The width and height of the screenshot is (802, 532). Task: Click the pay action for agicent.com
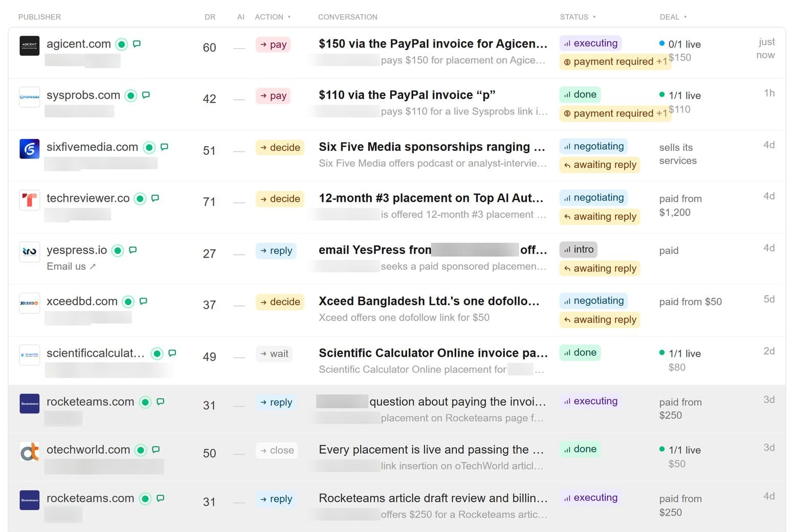(x=273, y=44)
